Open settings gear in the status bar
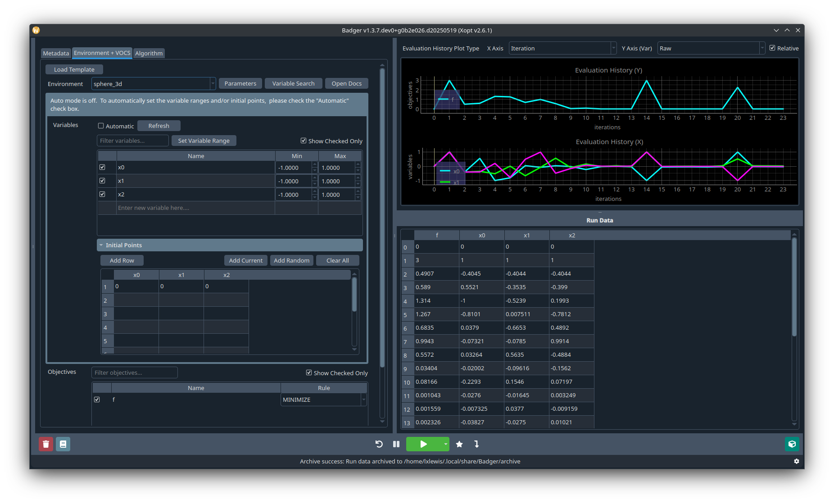This screenshot has height=504, width=834. [797, 461]
